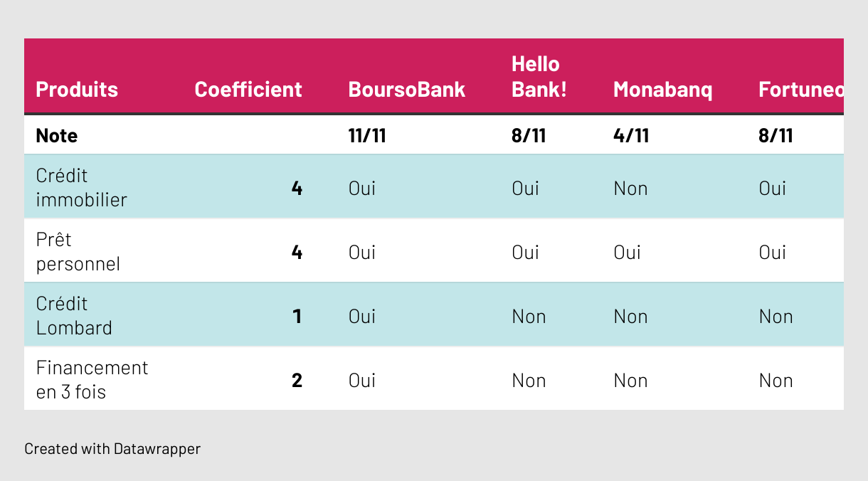Image resolution: width=868 pixels, height=481 pixels.
Task: Click the BoursoBank column header
Action: coord(407,90)
